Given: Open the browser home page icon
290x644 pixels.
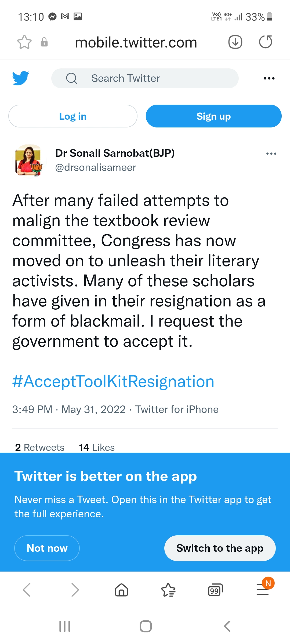Looking at the screenshot, I should (121, 590).
